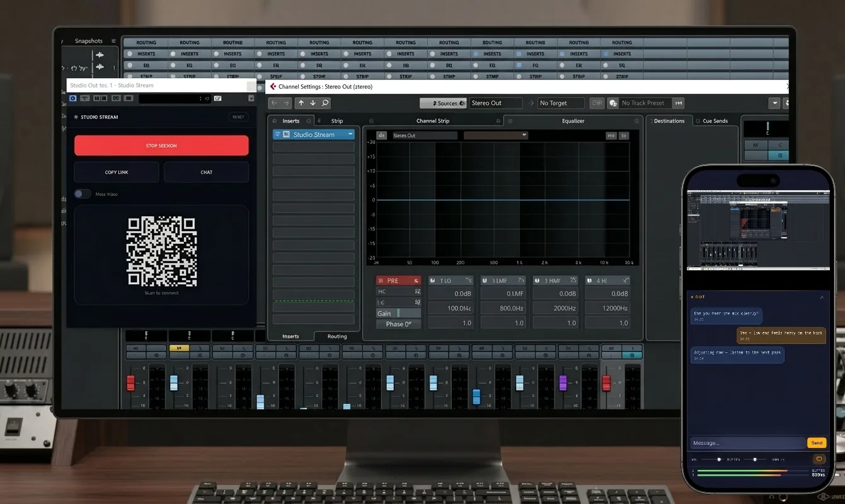The width and height of the screenshot is (845, 504).
Task: Toggle EQ band 3 HMF power
Action: point(537,280)
